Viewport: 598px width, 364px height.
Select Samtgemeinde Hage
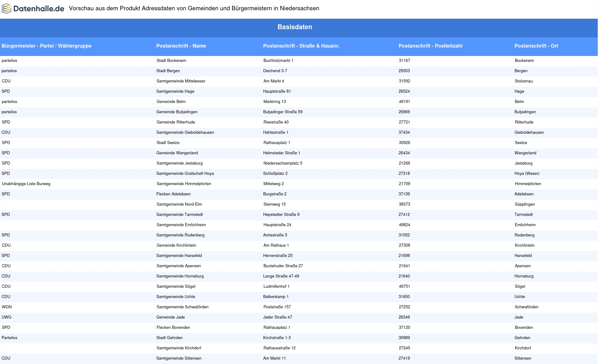coord(175,91)
